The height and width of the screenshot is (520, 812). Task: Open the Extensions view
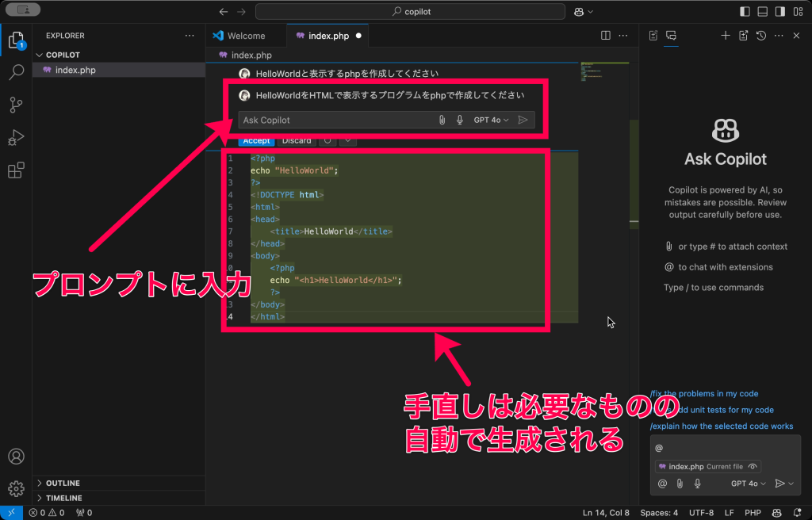point(16,170)
